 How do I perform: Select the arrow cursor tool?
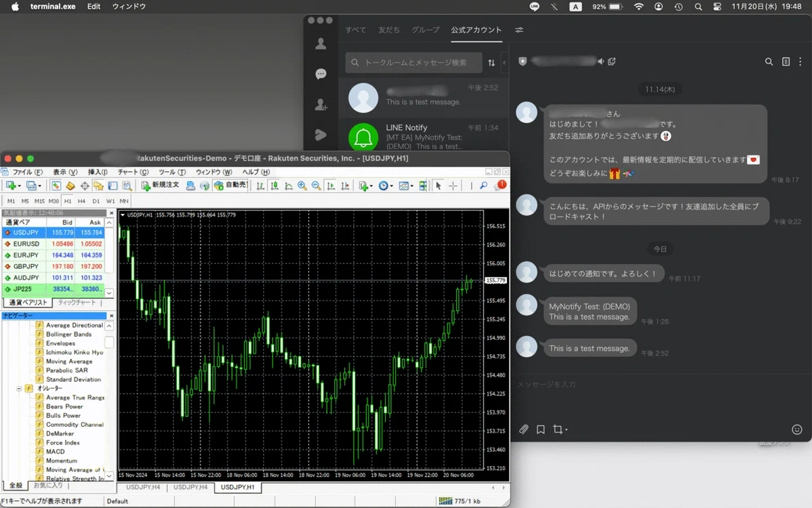pos(438,186)
